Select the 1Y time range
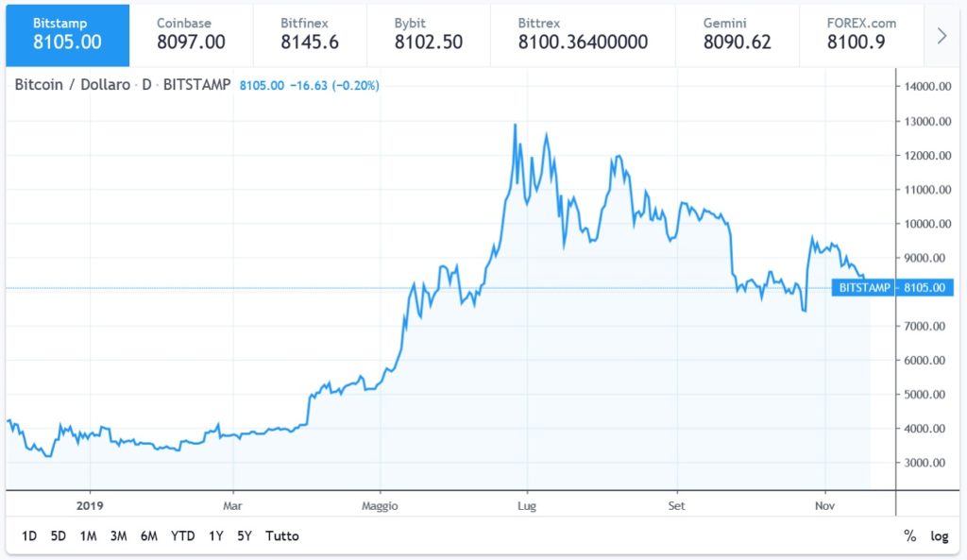 click(216, 535)
